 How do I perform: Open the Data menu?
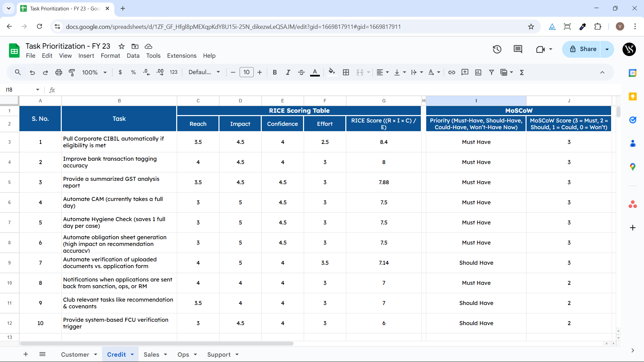click(x=133, y=56)
